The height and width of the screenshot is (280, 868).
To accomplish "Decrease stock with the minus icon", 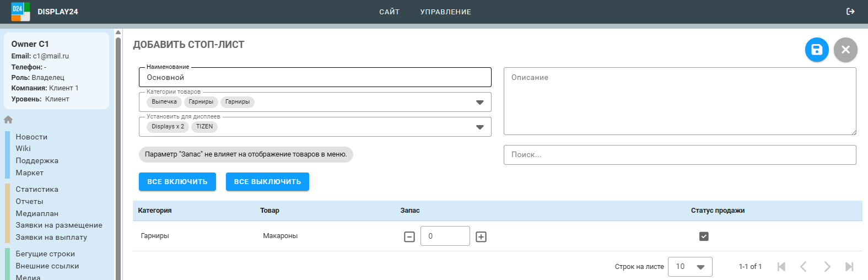I will [x=409, y=236].
